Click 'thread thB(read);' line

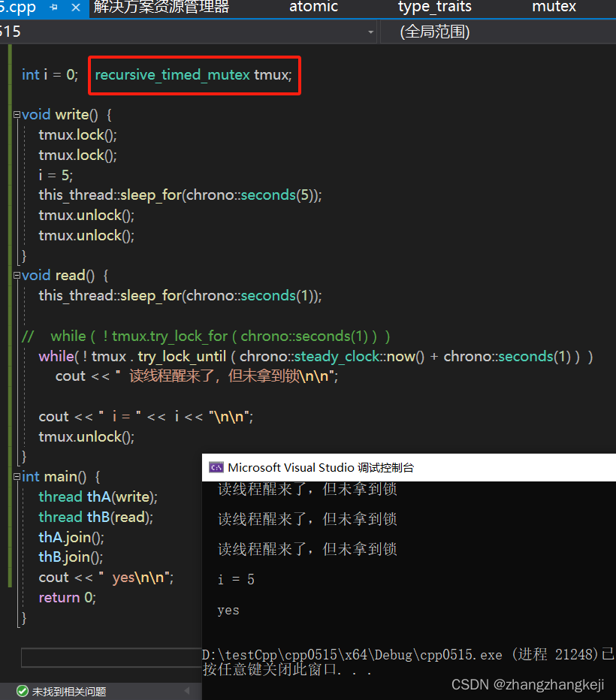[96, 517]
